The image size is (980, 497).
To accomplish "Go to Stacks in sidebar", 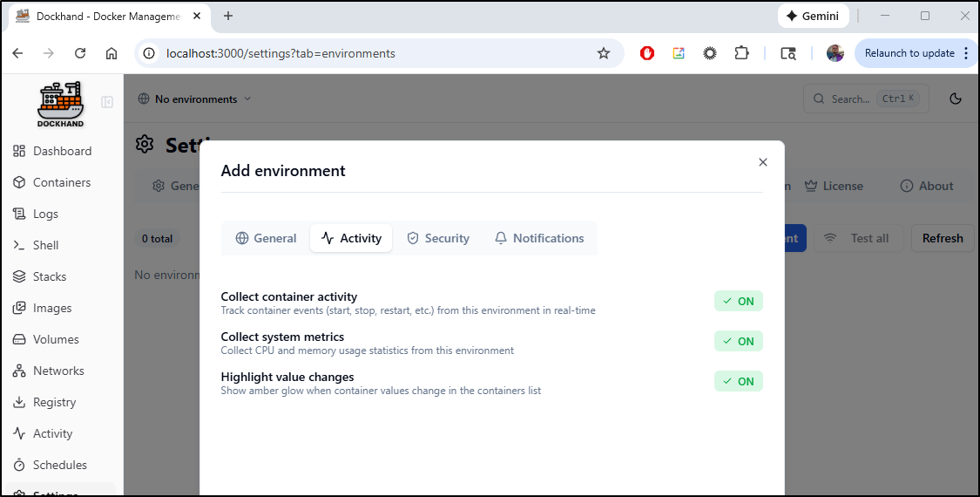I will click(49, 276).
